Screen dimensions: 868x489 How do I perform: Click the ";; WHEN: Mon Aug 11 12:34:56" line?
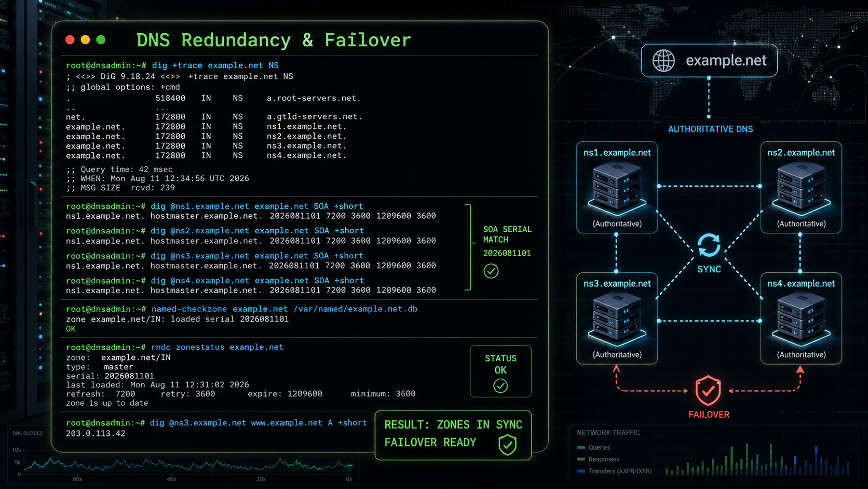pyautogui.click(x=157, y=179)
